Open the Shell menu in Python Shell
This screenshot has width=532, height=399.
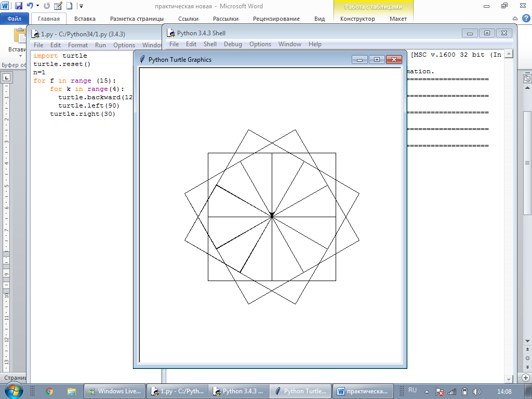pos(210,44)
